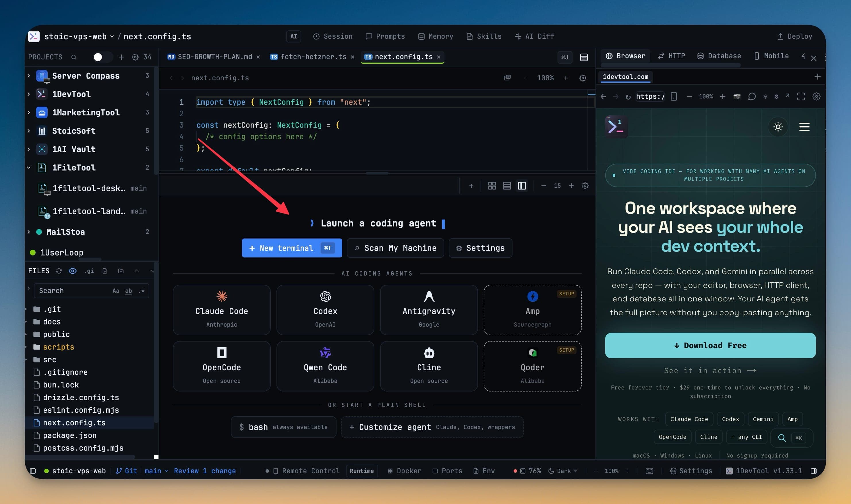851x504 pixels.
Task: Launch OpenCode agent card
Action: [221, 366]
